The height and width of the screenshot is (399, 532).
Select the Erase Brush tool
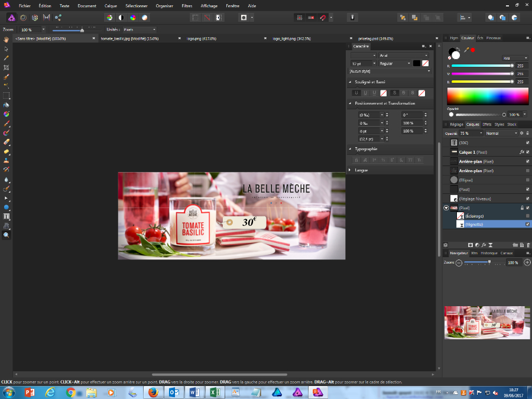coord(6,142)
